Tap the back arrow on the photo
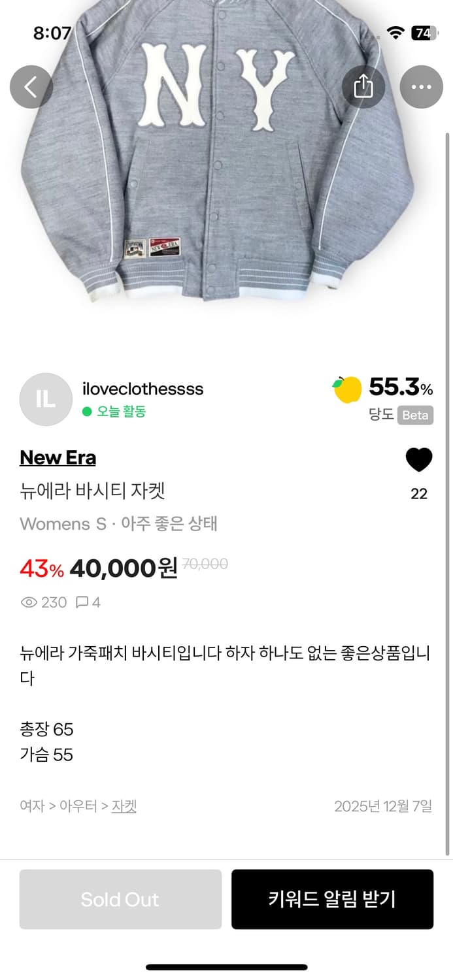 tap(31, 86)
